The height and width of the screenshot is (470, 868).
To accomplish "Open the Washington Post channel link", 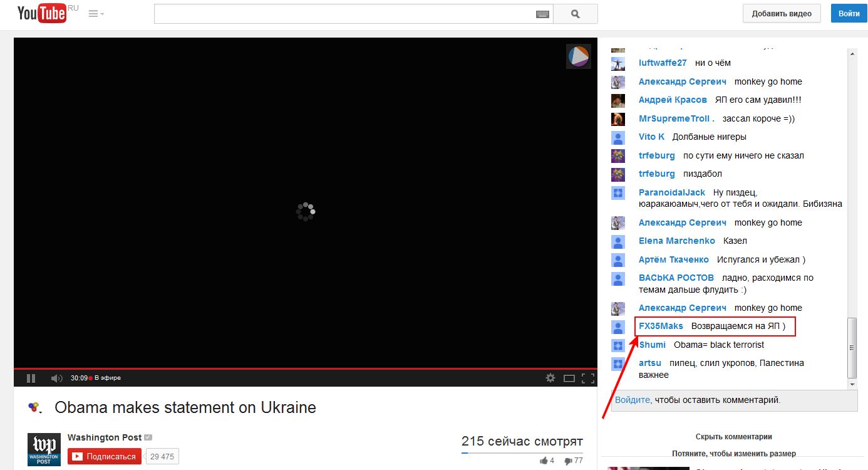I will [x=104, y=437].
